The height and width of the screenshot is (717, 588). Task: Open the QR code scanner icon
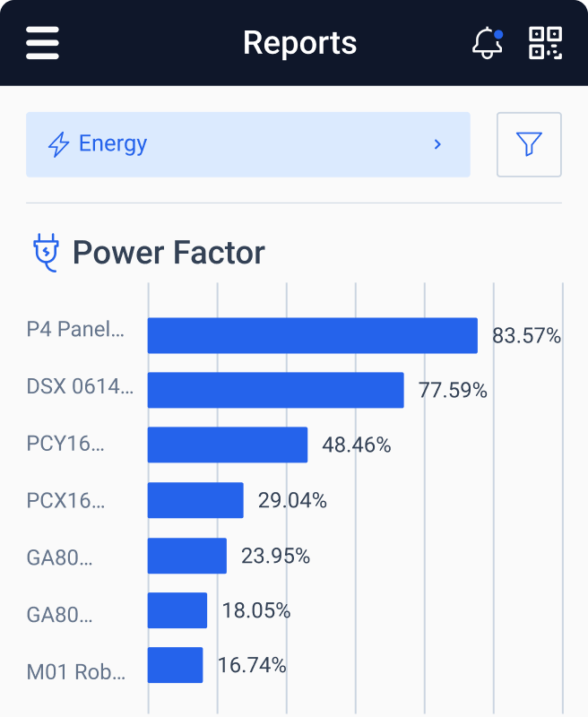548,41
